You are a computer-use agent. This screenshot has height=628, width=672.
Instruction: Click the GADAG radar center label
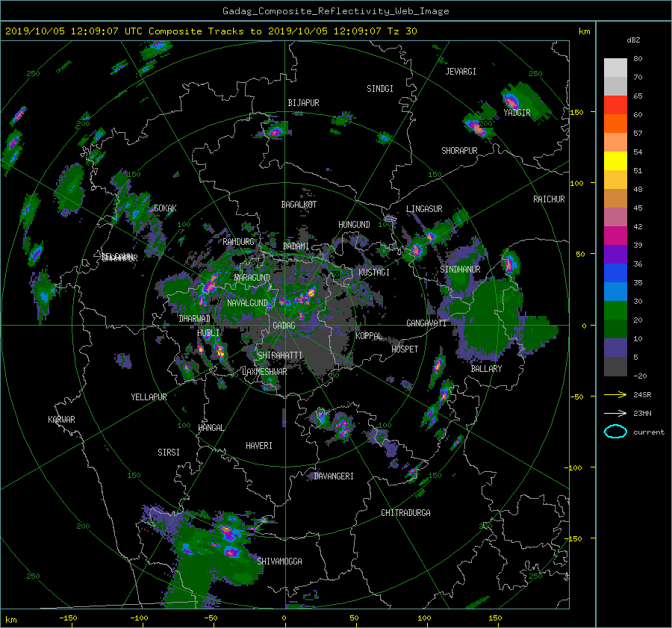284,326
